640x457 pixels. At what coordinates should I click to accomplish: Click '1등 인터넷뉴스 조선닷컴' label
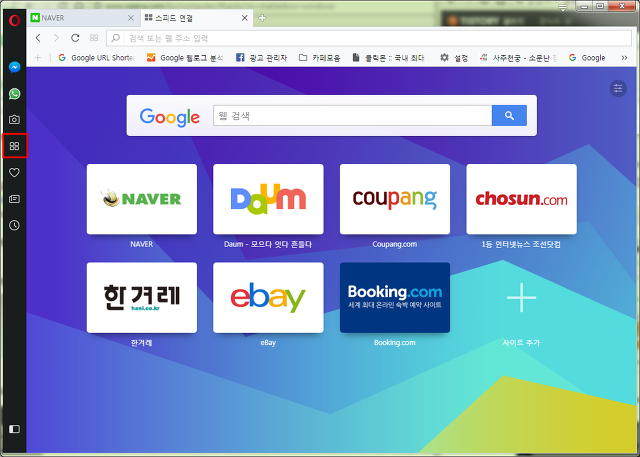point(521,244)
